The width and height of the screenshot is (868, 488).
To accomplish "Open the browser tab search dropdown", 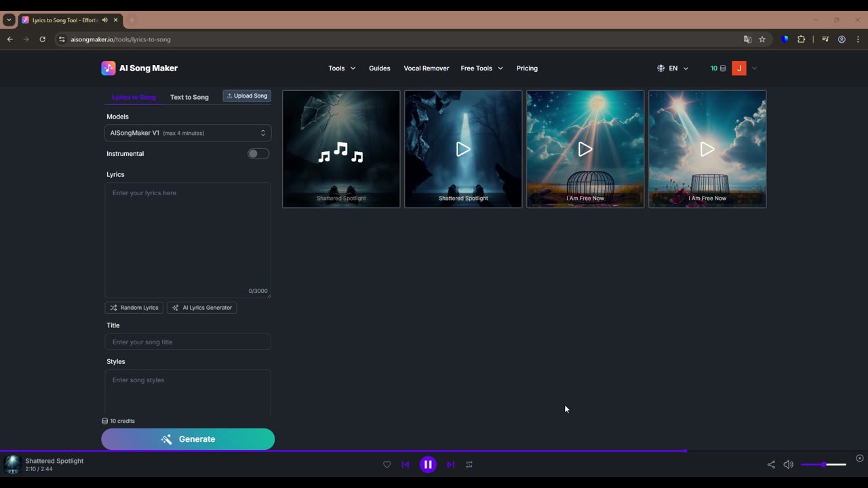I will [x=9, y=20].
